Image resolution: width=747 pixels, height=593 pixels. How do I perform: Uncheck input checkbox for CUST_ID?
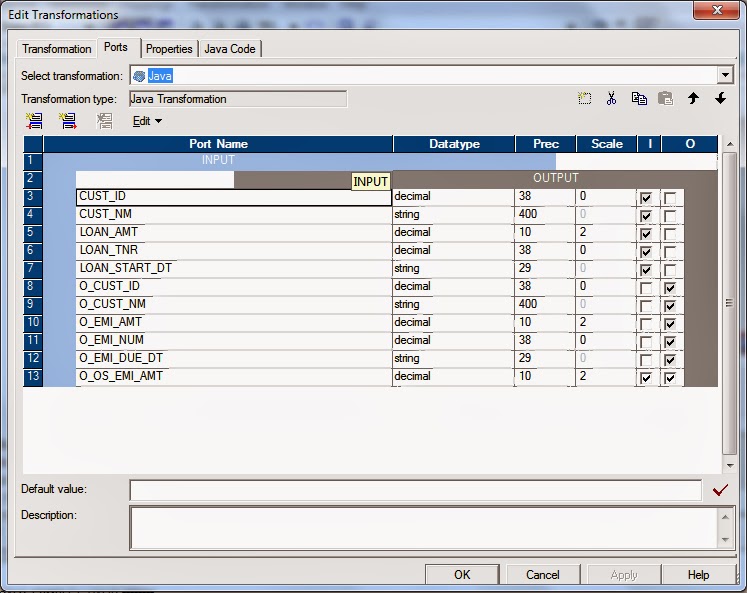click(646, 198)
